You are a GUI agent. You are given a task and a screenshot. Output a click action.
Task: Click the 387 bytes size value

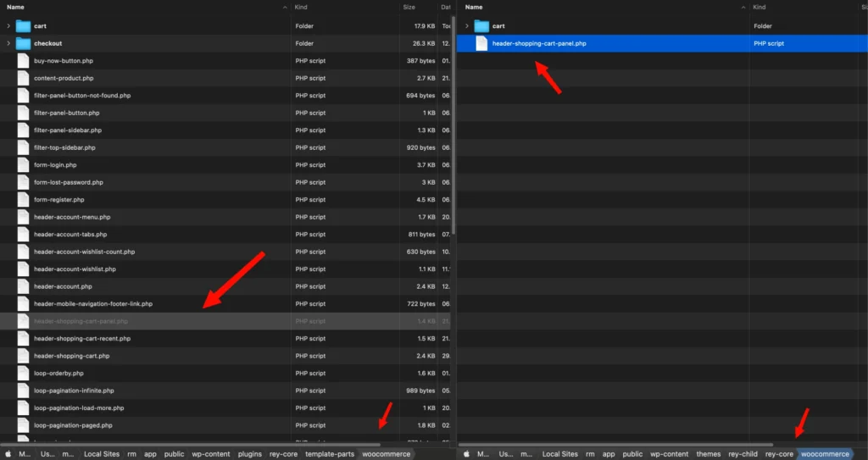tap(420, 61)
